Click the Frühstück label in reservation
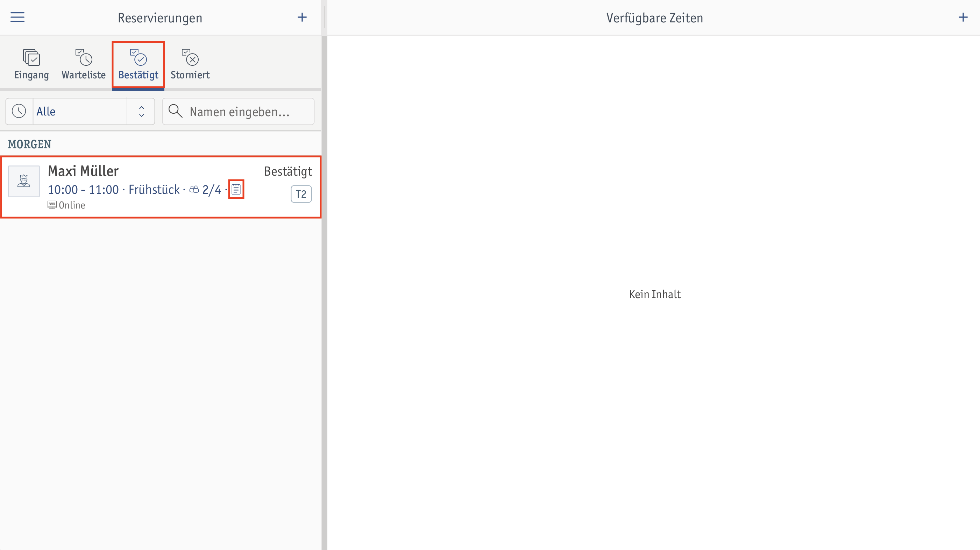The height and width of the screenshot is (550, 980). 154,190
